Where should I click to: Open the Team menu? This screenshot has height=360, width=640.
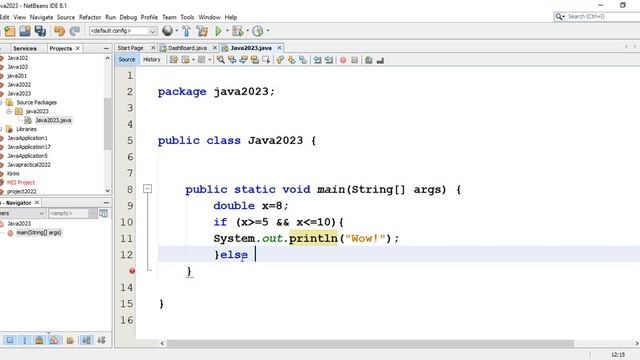[169, 17]
